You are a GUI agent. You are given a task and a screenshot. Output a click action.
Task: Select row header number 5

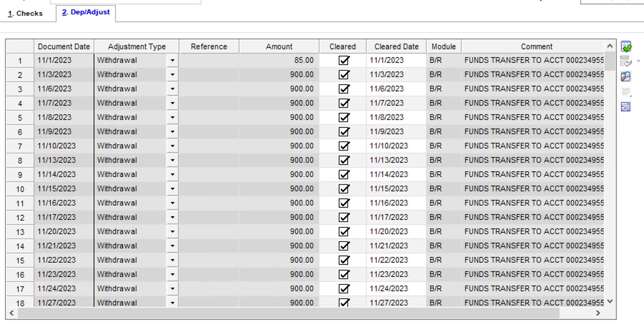20,118
